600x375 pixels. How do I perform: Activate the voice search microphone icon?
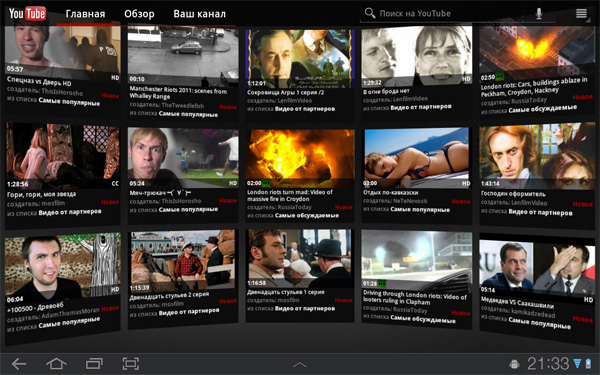[x=539, y=14]
